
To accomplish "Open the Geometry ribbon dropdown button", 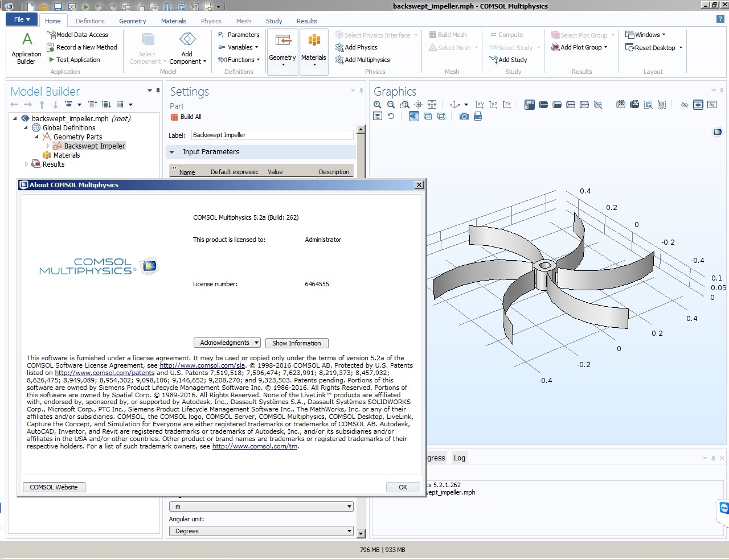I will [x=282, y=51].
